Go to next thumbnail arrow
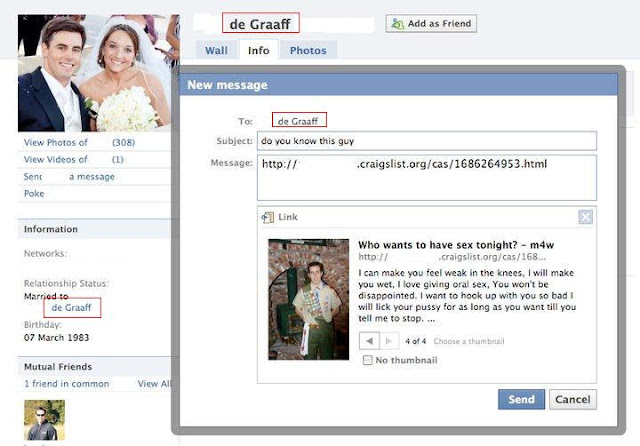The width and height of the screenshot is (640, 446). [389, 341]
